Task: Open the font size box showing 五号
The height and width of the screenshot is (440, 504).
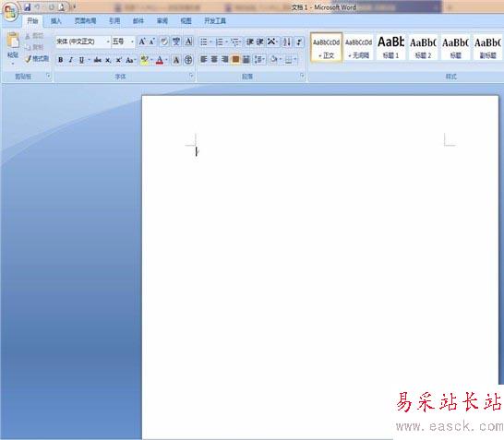Action: click(123, 42)
